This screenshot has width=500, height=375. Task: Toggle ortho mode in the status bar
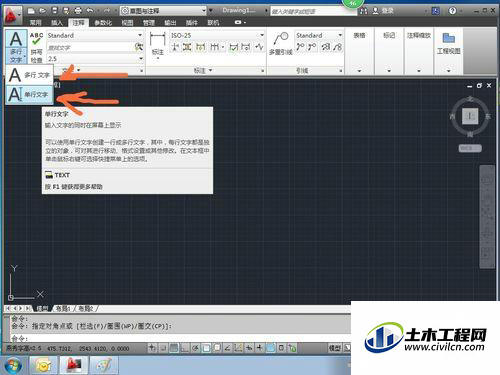[x=184, y=348]
